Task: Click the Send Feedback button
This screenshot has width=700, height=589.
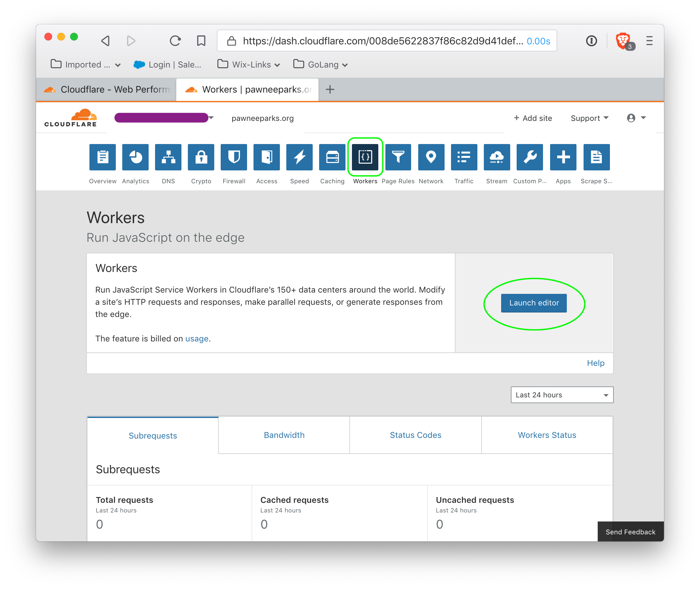Action: (x=631, y=531)
